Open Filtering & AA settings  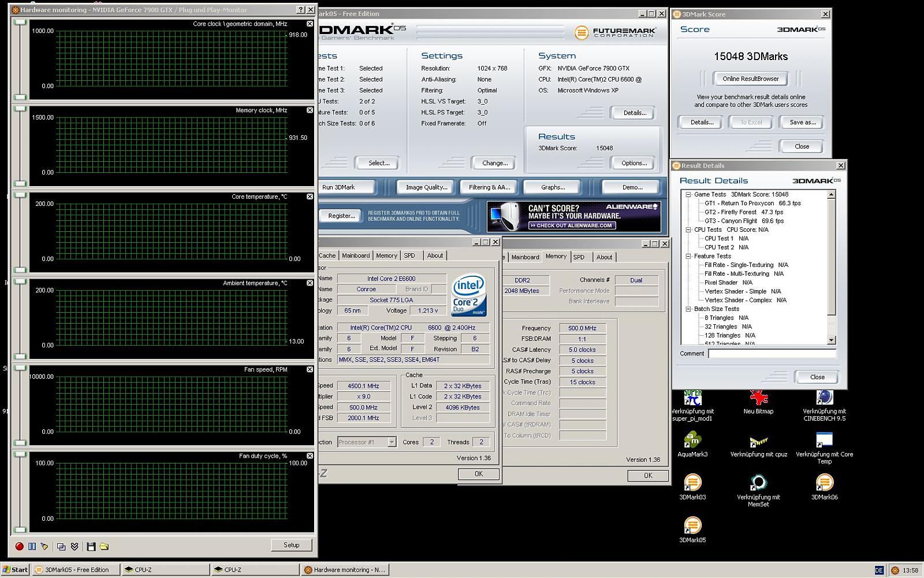click(x=489, y=187)
